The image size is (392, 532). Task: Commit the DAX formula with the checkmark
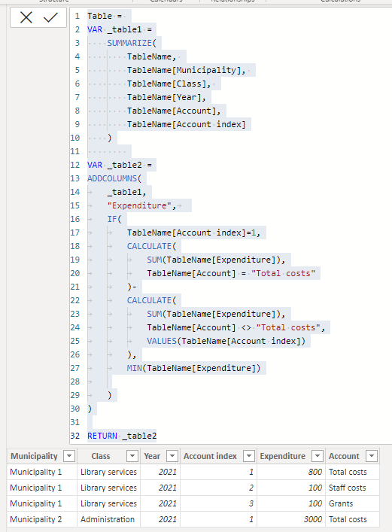(x=50, y=17)
